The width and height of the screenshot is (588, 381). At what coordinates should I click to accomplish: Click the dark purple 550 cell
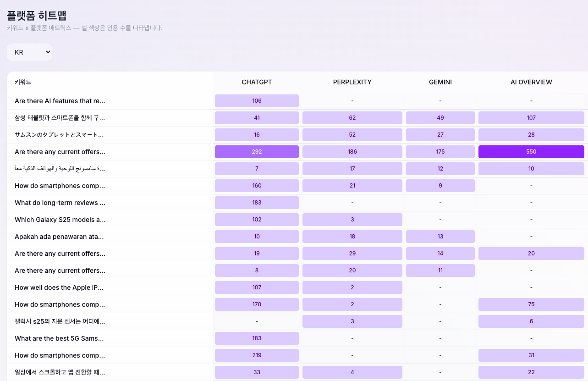(531, 152)
